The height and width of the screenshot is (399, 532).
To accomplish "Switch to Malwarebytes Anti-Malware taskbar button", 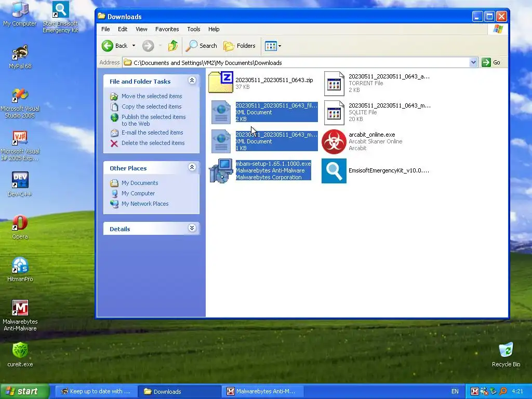I will [x=262, y=392].
